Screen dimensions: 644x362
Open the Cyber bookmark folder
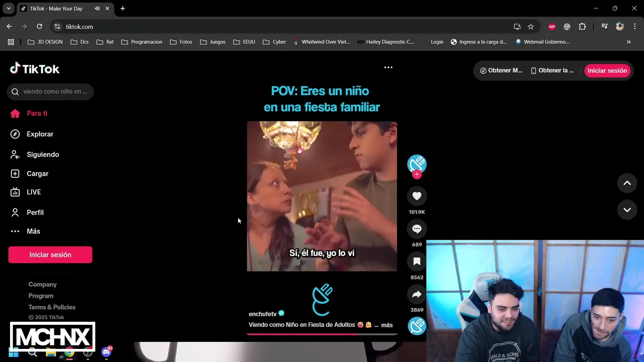click(274, 42)
